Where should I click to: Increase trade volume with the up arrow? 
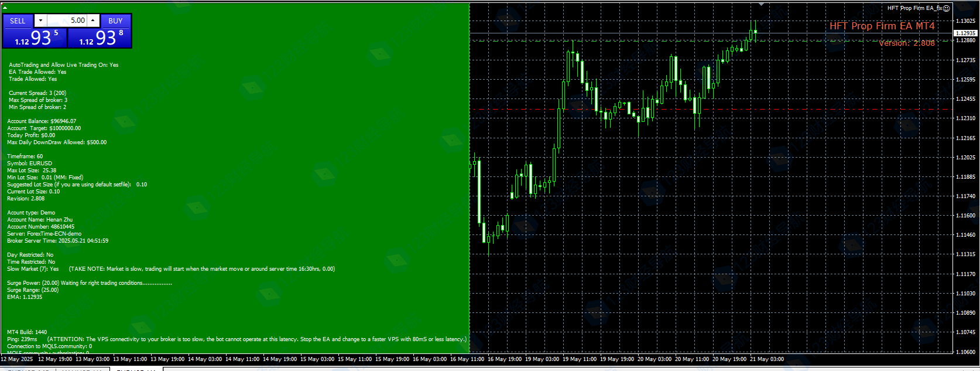[92, 21]
